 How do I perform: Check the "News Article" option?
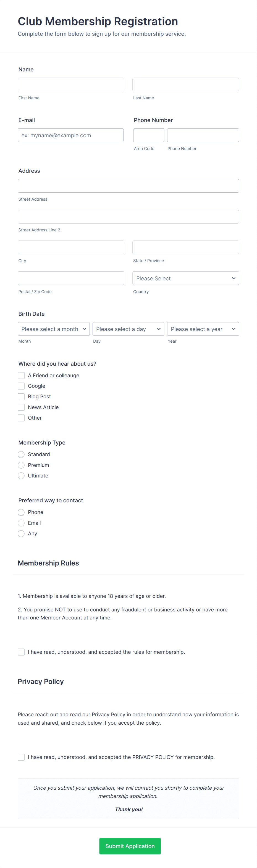(x=21, y=407)
